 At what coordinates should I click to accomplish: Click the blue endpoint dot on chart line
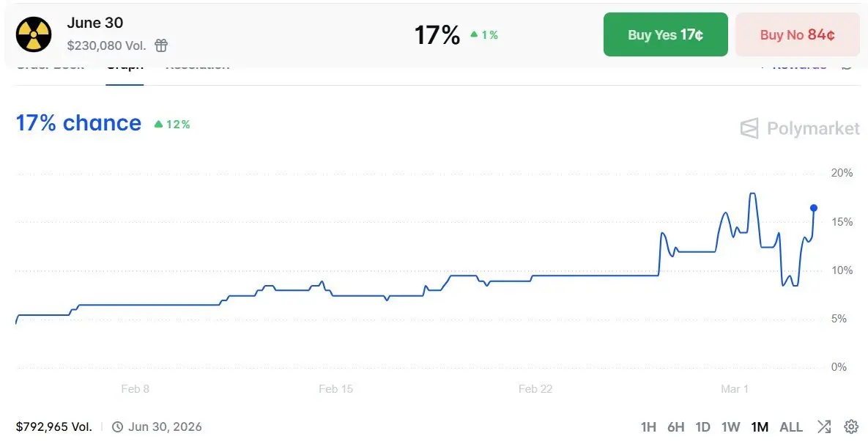(x=814, y=207)
